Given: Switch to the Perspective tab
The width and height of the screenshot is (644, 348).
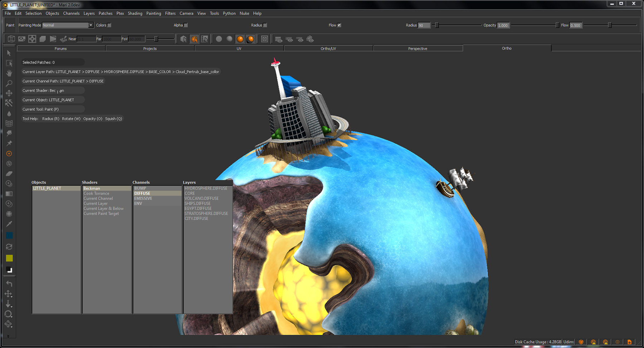Looking at the screenshot, I should tap(418, 49).
